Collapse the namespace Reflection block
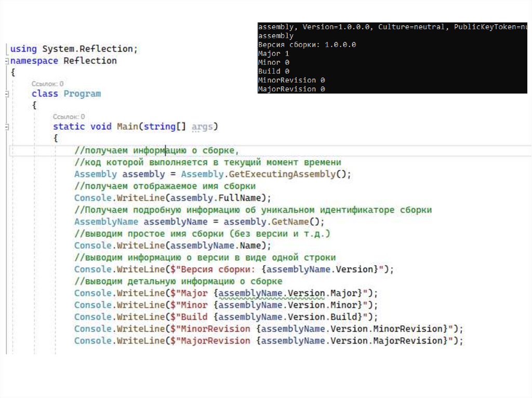This screenshot has width=532, height=398. click(x=7, y=61)
